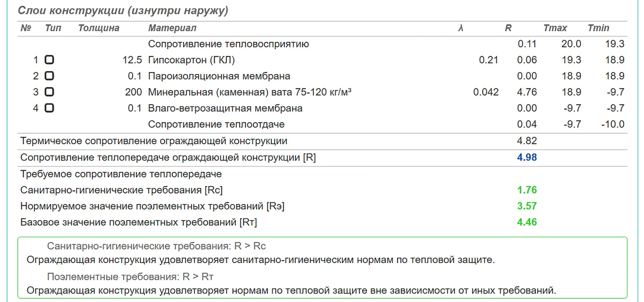The width and height of the screenshot is (644, 302).
Task: Click the Толщина column header
Action: [98, 28]
